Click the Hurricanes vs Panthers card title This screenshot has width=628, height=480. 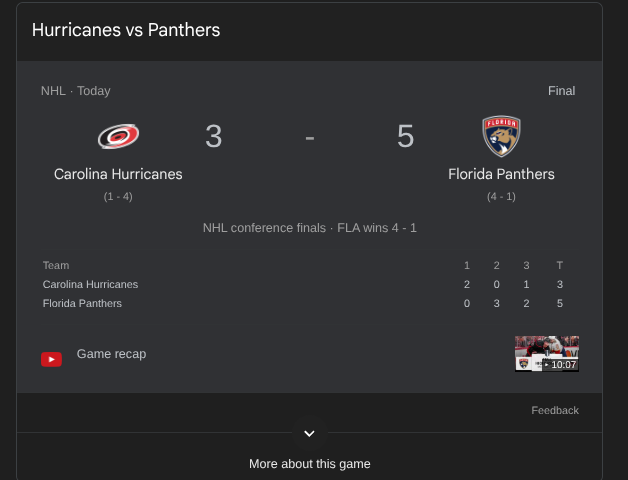126,30
